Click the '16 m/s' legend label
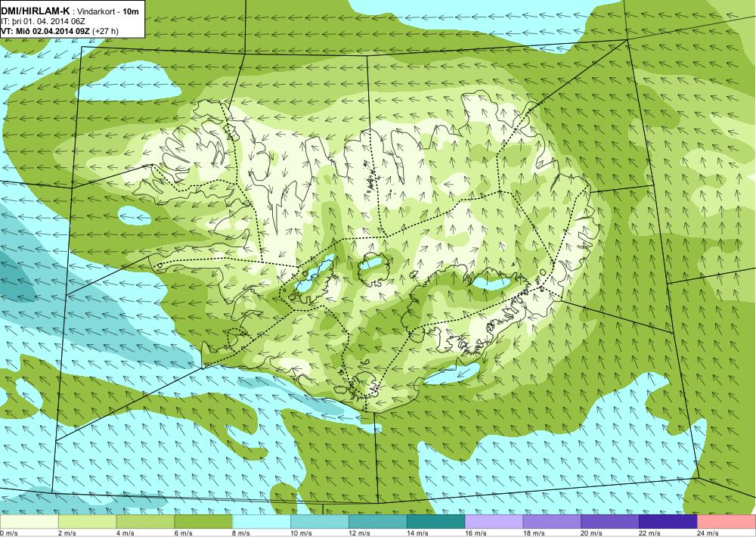Screen dimensions: 756x537 [476, 533]
